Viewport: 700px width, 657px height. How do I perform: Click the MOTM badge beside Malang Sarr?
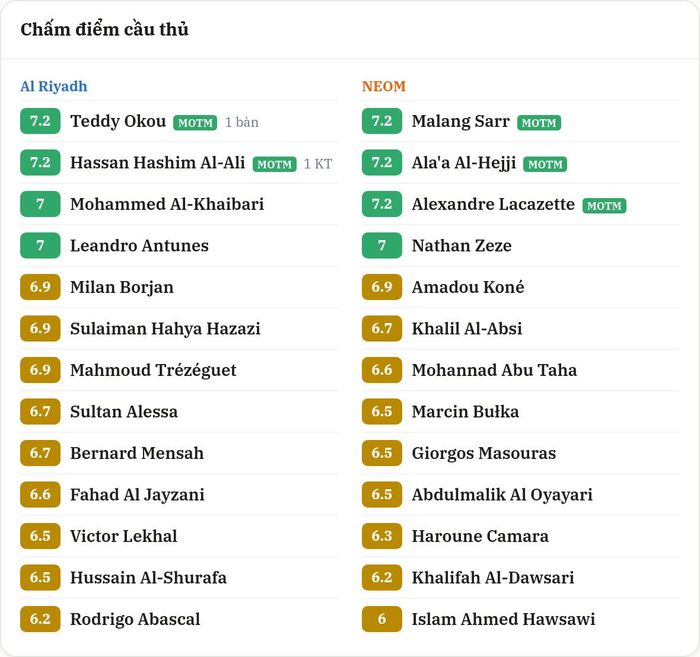[539, 123]
